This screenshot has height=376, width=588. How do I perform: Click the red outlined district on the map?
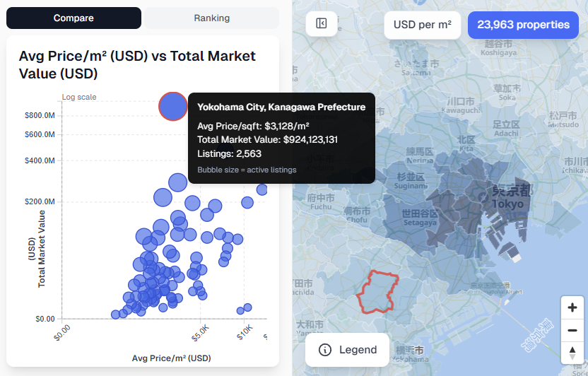[x=377, y=292]
